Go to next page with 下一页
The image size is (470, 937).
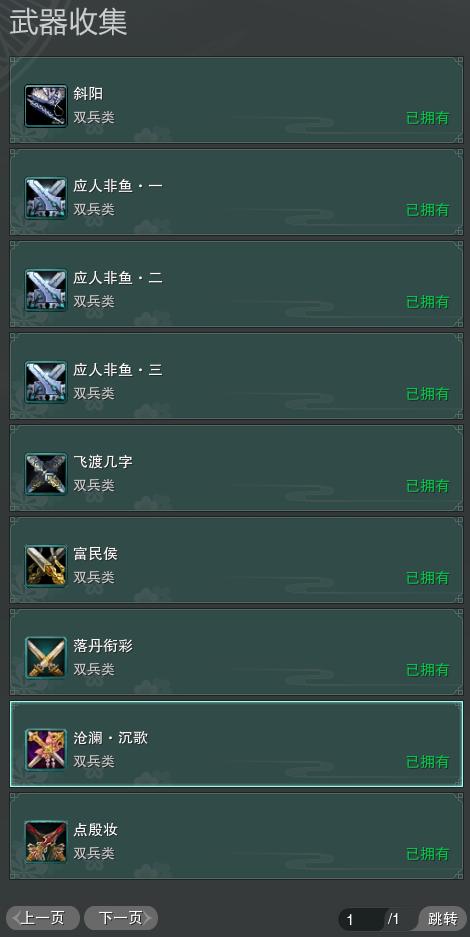tap(121, 918)
